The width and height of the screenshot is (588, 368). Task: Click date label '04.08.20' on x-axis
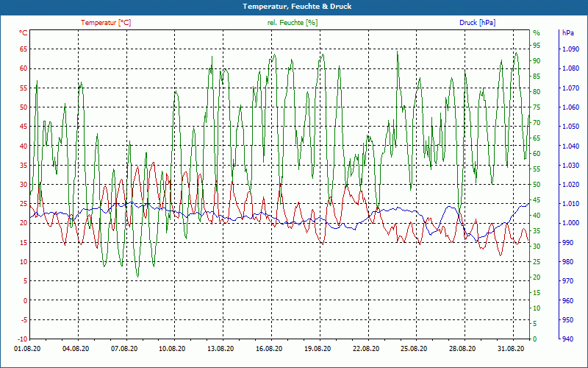point(76,348)
